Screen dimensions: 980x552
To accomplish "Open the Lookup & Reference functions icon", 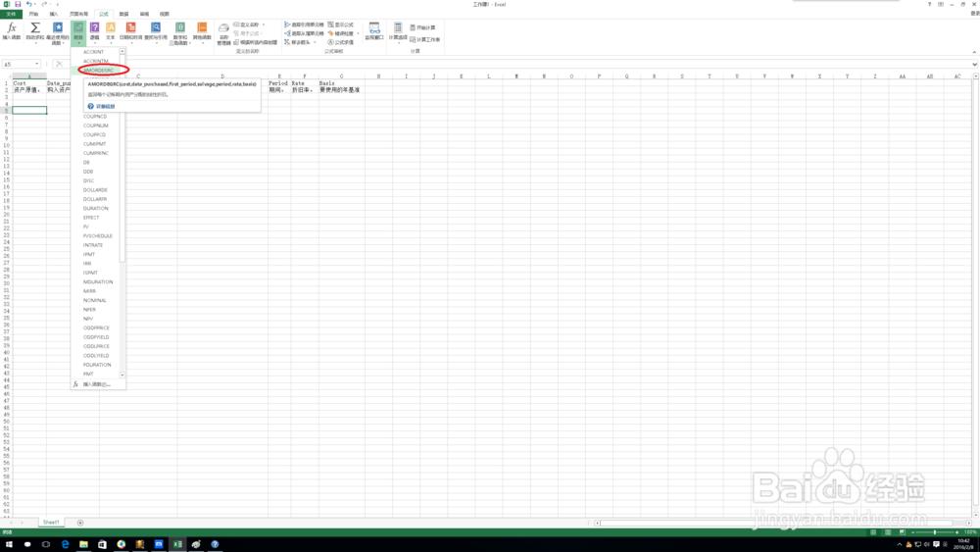I will click(156, 32).
